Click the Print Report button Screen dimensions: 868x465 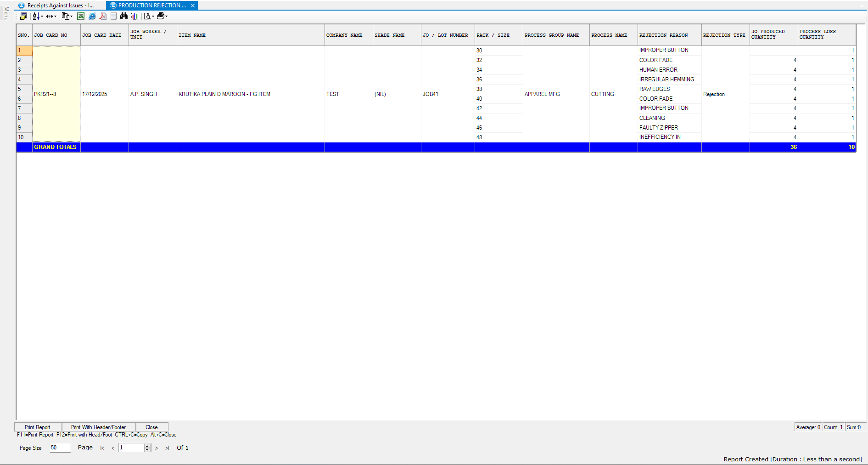(38, 427)
